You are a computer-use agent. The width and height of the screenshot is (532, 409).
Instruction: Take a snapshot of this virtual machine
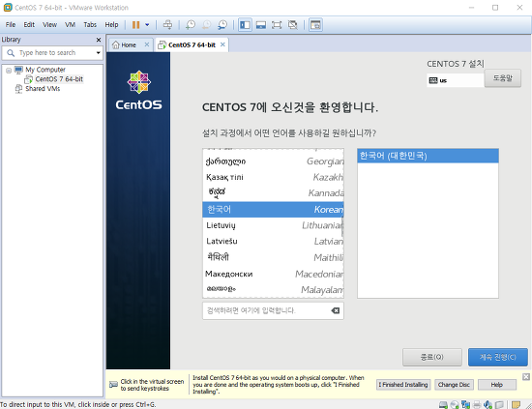tap(191, 25)
